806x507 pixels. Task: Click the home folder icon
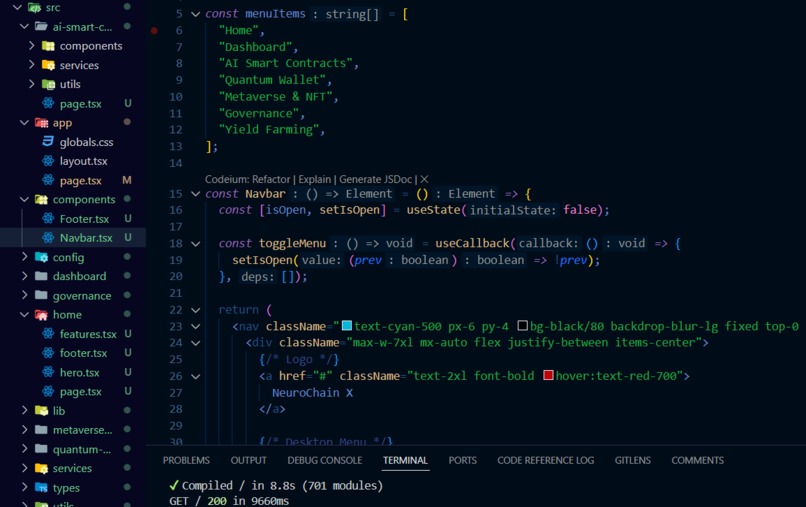point(41,315)
